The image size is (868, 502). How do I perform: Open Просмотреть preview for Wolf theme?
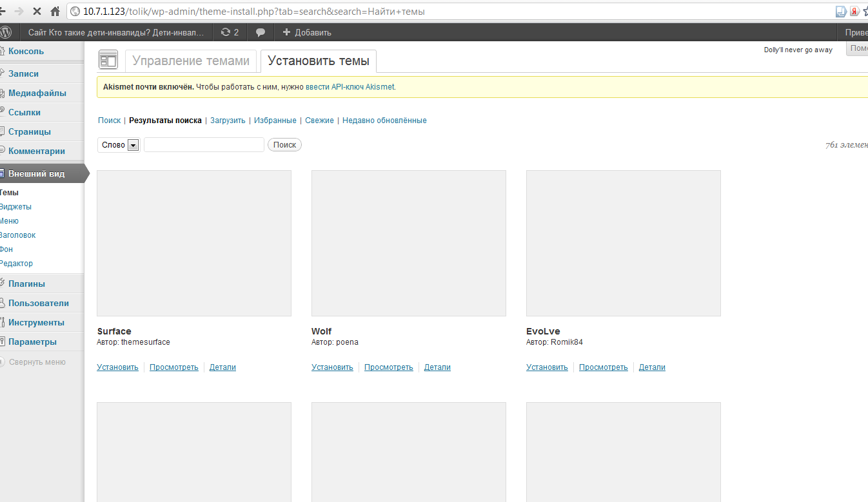[x=388, y=367]
